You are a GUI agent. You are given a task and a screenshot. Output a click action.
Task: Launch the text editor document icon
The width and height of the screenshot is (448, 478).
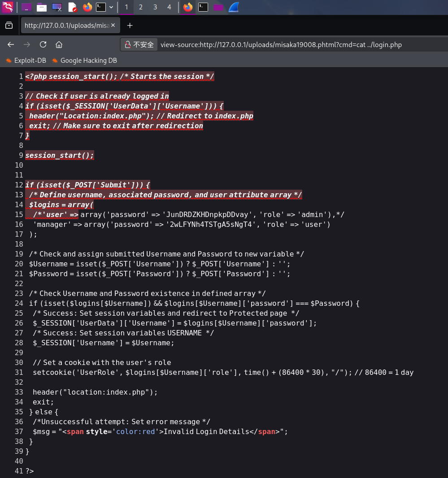[x=72, y=7]
